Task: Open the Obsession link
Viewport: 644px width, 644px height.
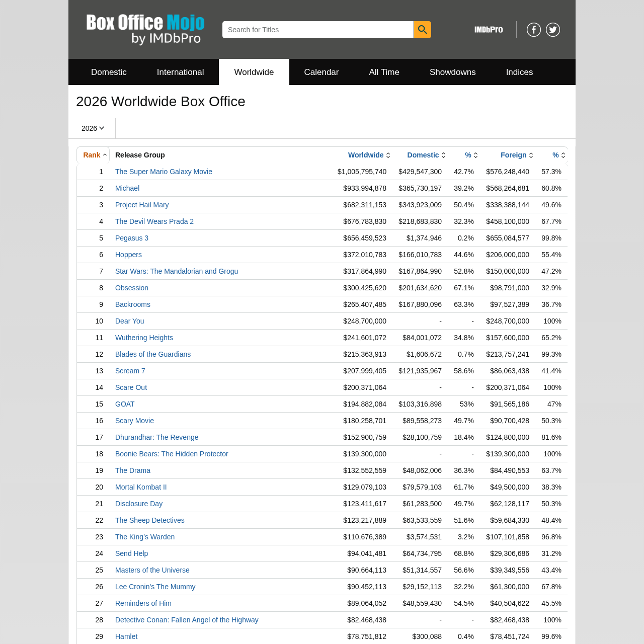Action: tap(132, 288)
